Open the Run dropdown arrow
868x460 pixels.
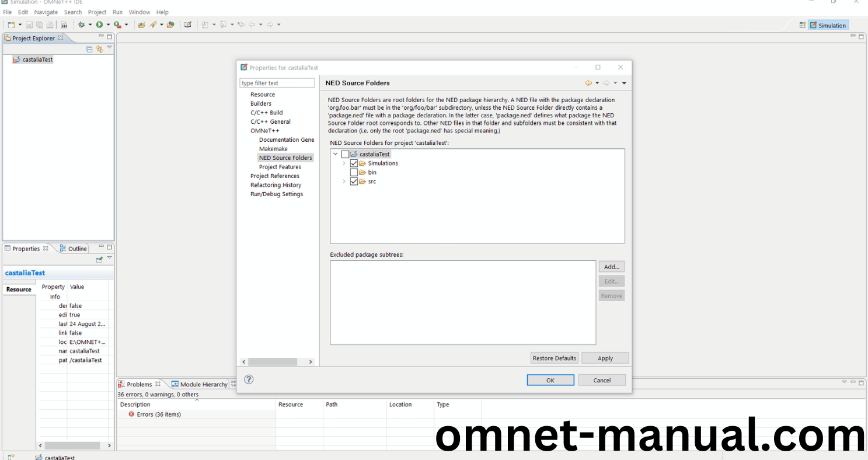[x=108, y=25]
